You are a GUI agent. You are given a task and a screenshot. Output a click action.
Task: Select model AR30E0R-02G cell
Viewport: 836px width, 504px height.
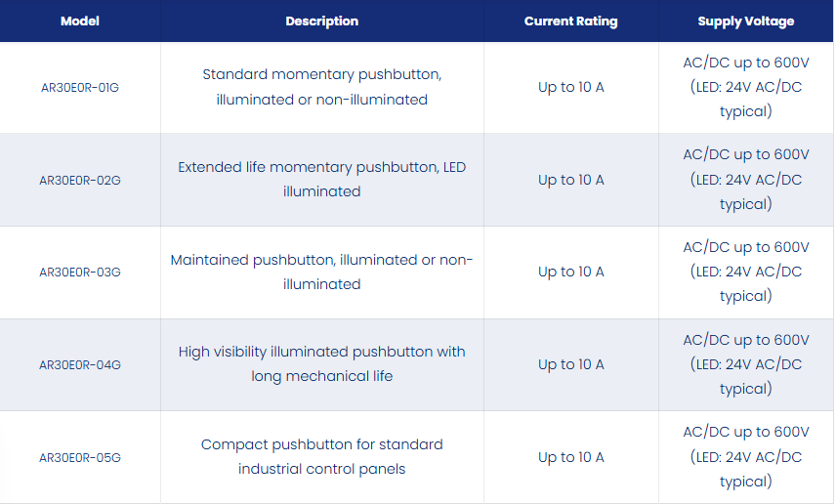click(80, 181)
